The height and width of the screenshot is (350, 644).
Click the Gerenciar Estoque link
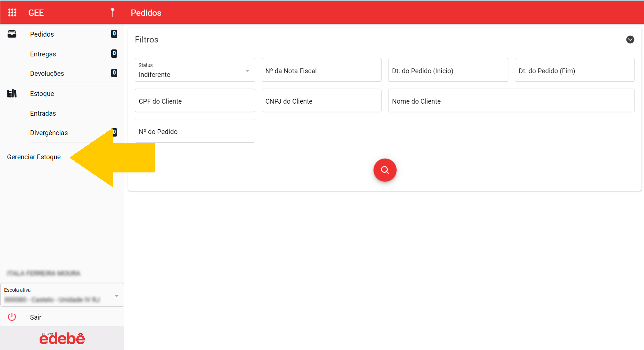pyautogui.click(x=34, y=157)
